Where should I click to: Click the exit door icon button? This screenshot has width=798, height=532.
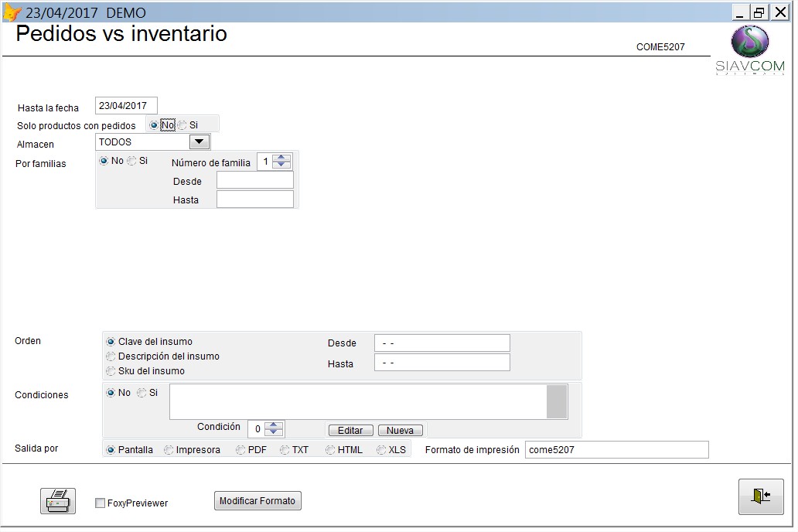point(761,496)
